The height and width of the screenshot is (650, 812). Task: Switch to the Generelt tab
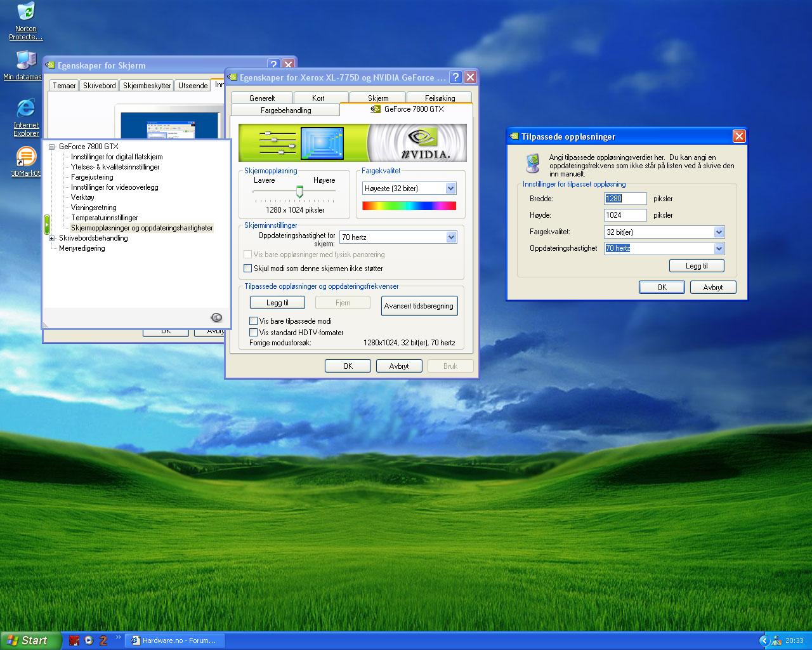[262, 98]
